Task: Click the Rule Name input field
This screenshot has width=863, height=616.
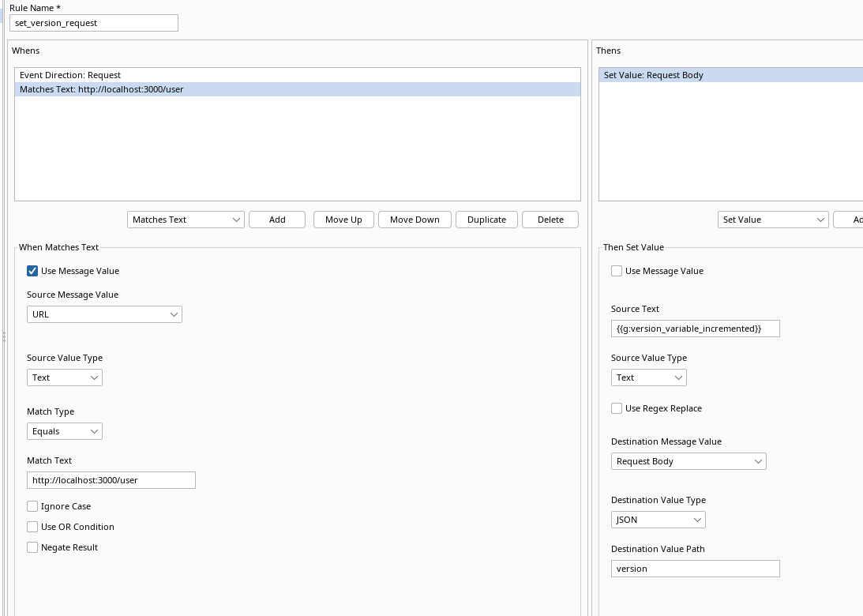Action: pyautogui.click(x=93, y=23)
